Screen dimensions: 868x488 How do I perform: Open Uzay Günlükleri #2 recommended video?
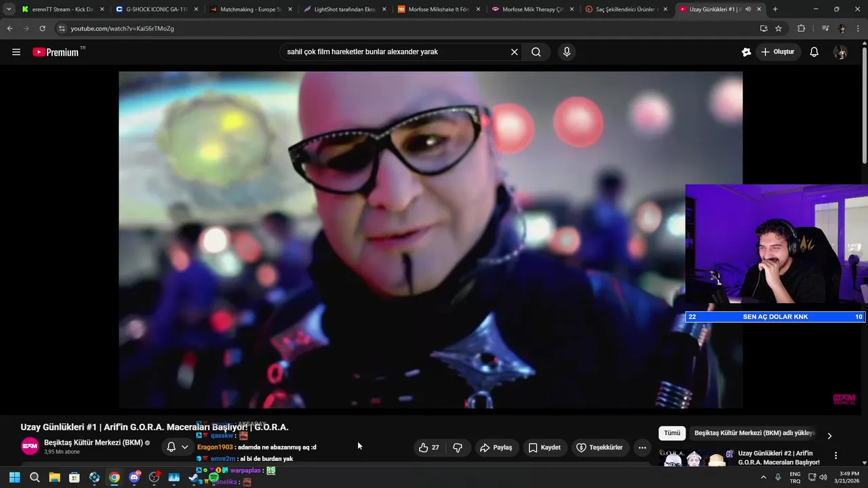click(779, 457)
